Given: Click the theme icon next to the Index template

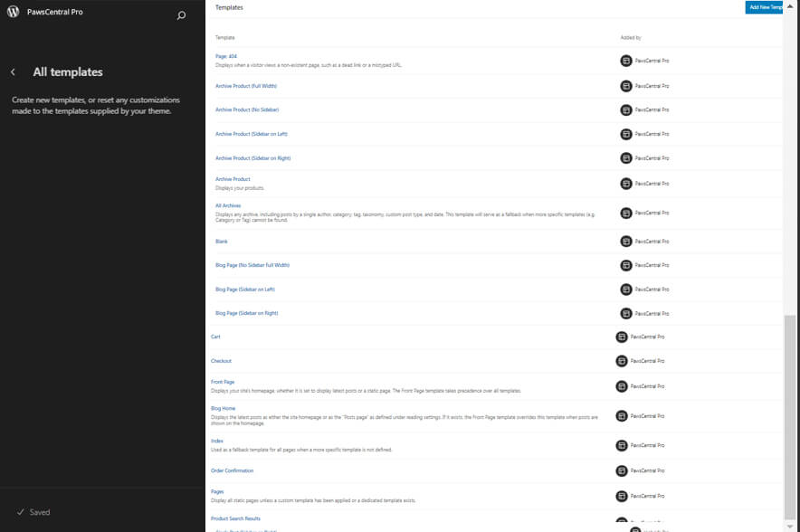Looking at the screenshot, I should (625, 444).
